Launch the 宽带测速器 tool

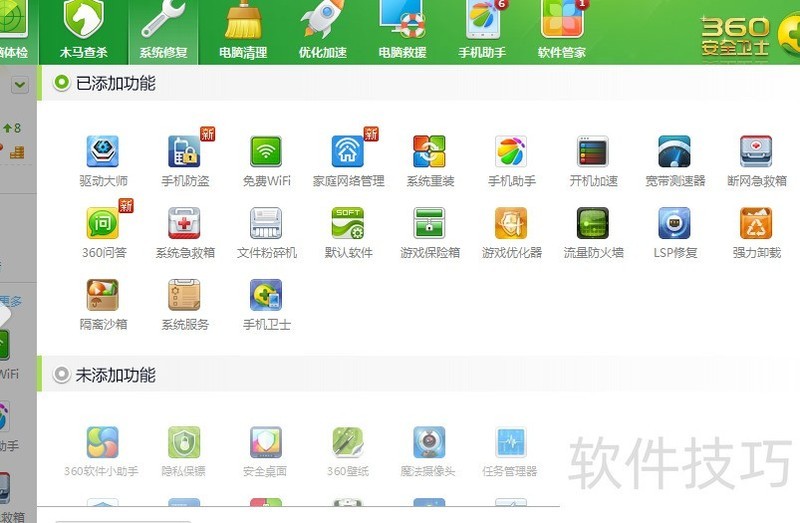pyautogui.click(x=674, y=161)
